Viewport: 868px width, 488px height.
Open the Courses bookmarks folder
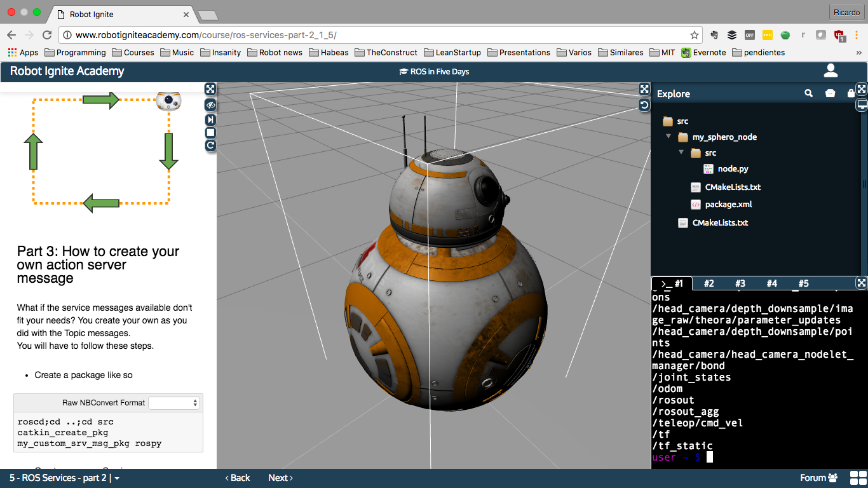[x=133, y=53]
